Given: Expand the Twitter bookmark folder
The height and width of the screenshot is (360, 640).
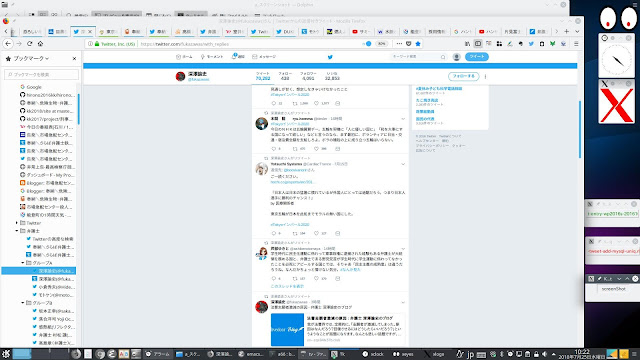Looking at the screenshot, I should pos(17,223).
